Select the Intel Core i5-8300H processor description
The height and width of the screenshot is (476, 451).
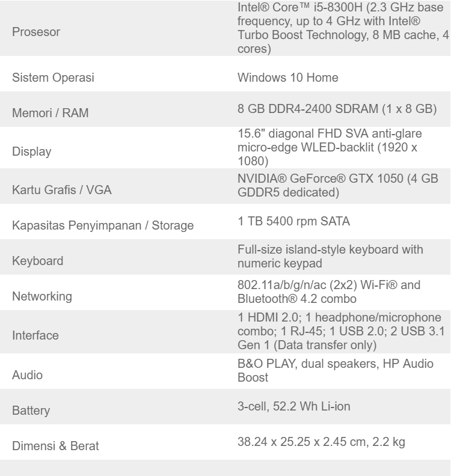coord(339,28)
